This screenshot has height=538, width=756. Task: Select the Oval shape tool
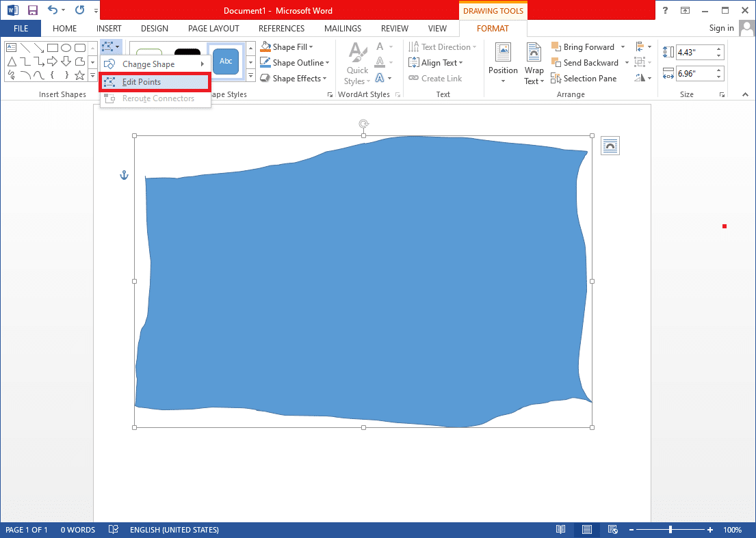66,47
